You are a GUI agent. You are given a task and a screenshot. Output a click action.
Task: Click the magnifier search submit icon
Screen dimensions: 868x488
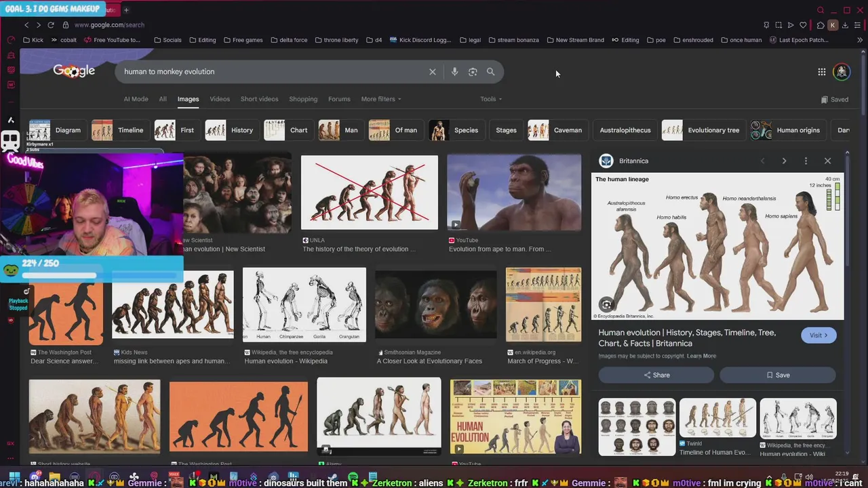(x=490, y=72)
